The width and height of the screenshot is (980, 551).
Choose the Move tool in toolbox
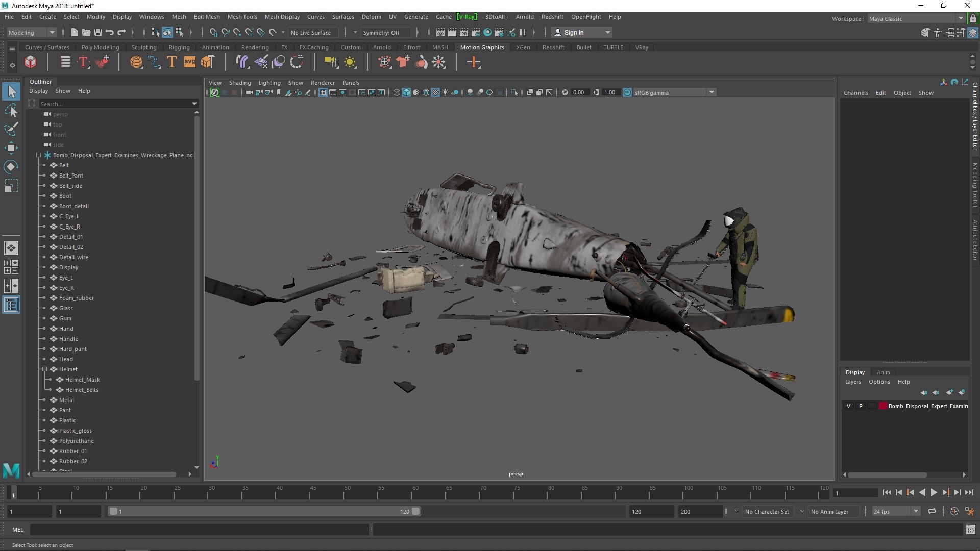pos(11,148)
